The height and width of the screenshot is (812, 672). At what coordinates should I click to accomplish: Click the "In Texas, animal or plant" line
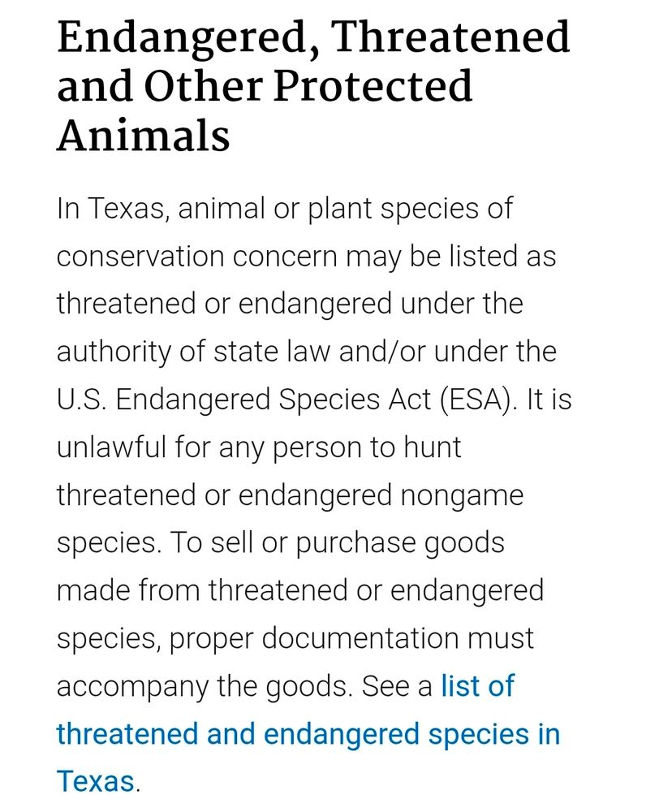[x=284, y=209]
